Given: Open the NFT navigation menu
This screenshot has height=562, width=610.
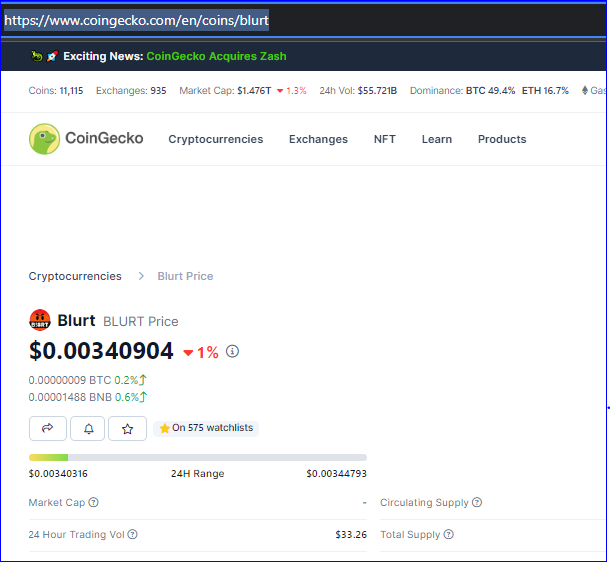Looking at the screenshot, I should [384, 139].
